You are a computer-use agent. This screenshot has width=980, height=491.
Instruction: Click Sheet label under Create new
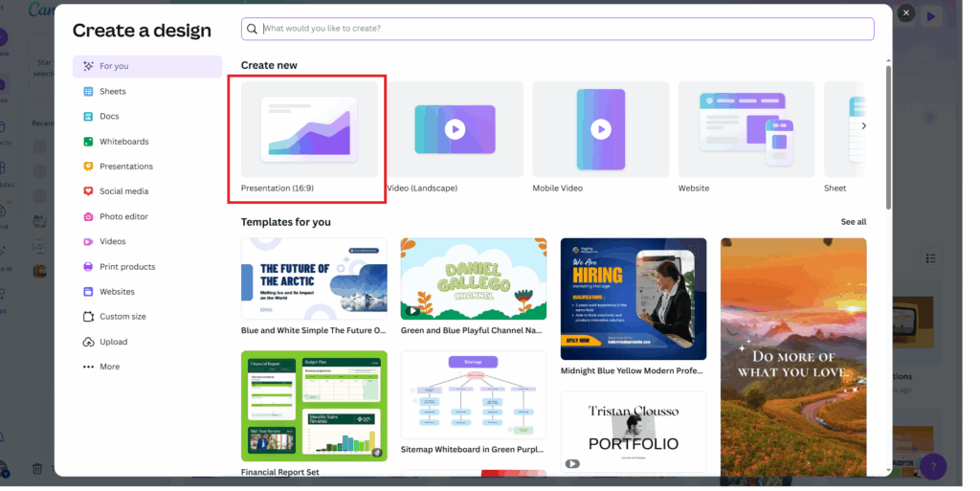pos(835,188)
